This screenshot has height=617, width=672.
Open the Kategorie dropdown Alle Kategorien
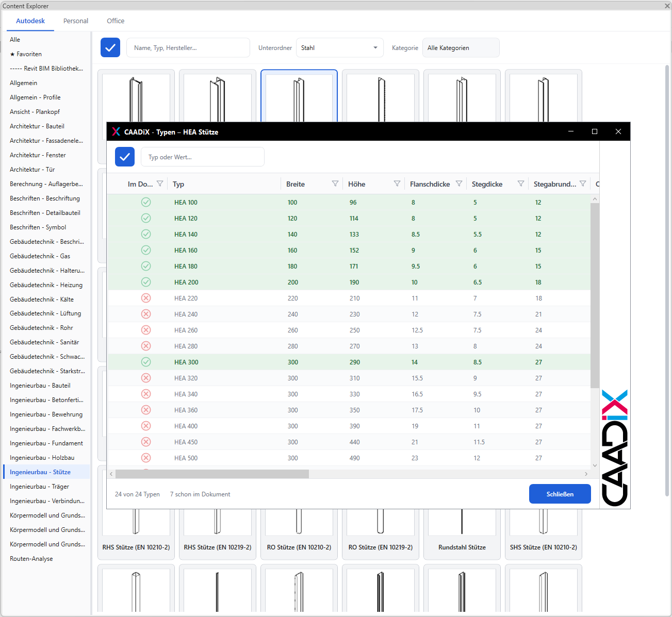point(461,47)
